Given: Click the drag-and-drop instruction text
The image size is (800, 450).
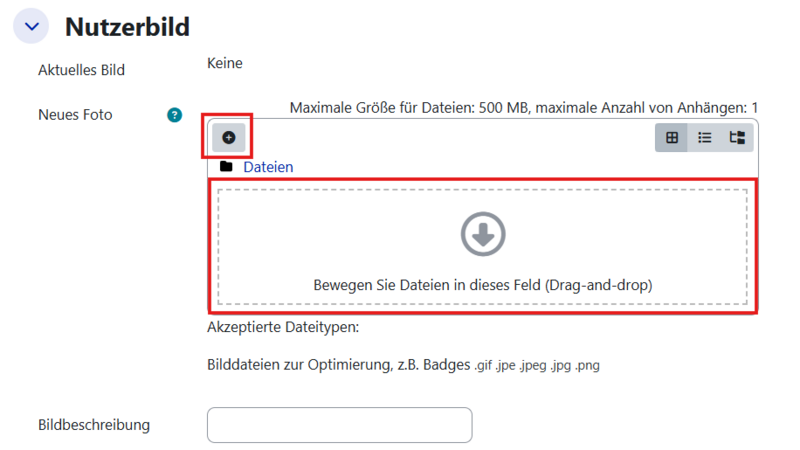Looking at the screenshot, I should point(483,285).
